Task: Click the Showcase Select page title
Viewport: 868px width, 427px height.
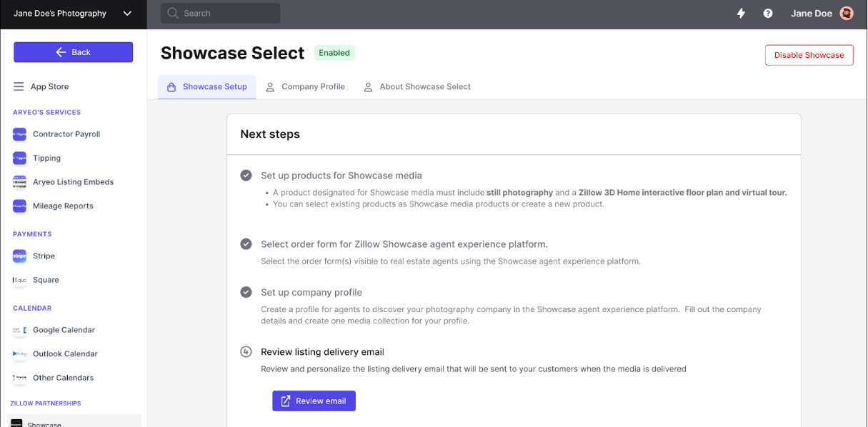Action: tap(232, 53)
